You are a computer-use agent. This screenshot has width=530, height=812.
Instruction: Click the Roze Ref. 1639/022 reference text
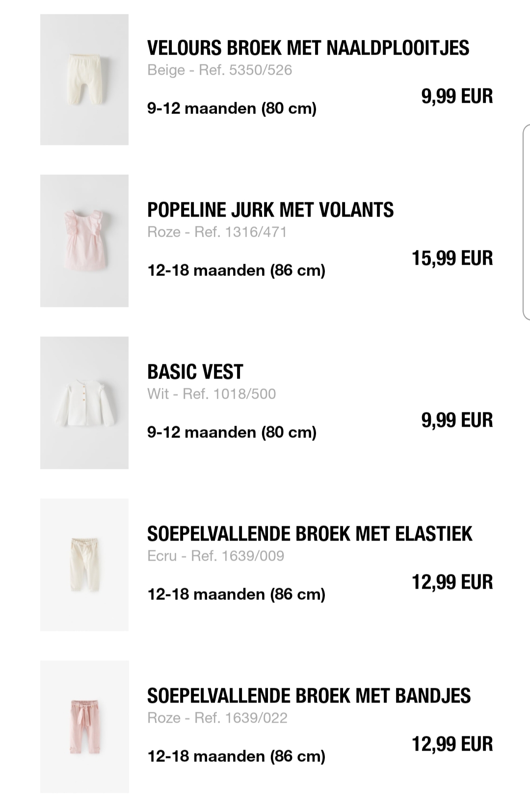click(217, 718)
